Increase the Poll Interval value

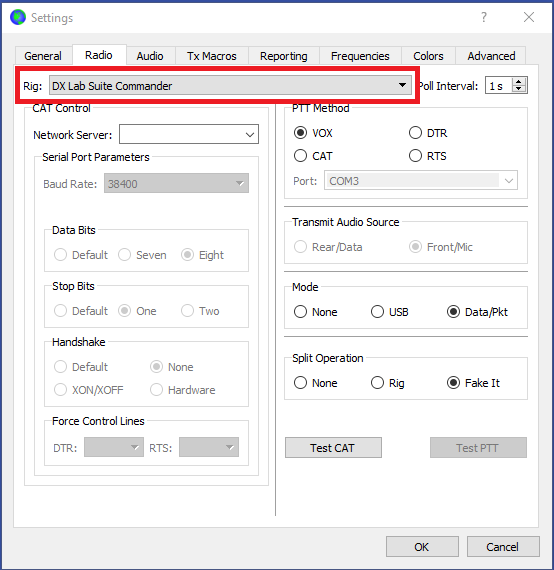[519, 81]
